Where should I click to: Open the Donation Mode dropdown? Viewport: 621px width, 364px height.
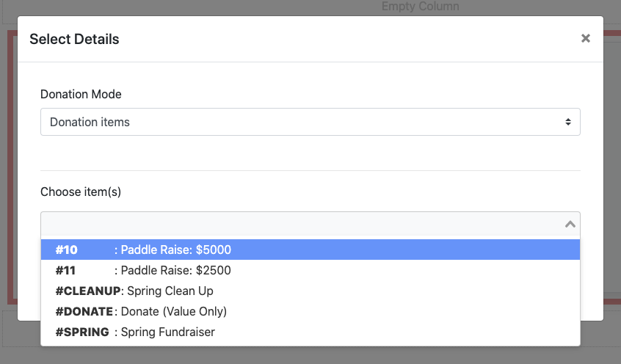(310, 122)
